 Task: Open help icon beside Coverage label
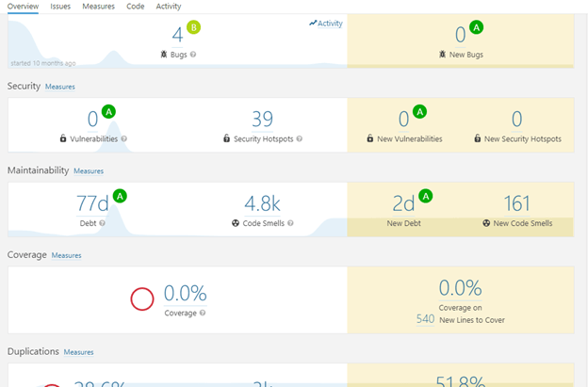[x=203, y=313]
